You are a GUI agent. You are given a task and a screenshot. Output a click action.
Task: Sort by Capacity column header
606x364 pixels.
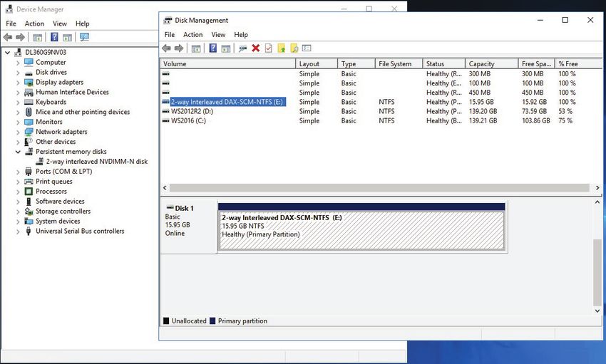click(492, 63)
